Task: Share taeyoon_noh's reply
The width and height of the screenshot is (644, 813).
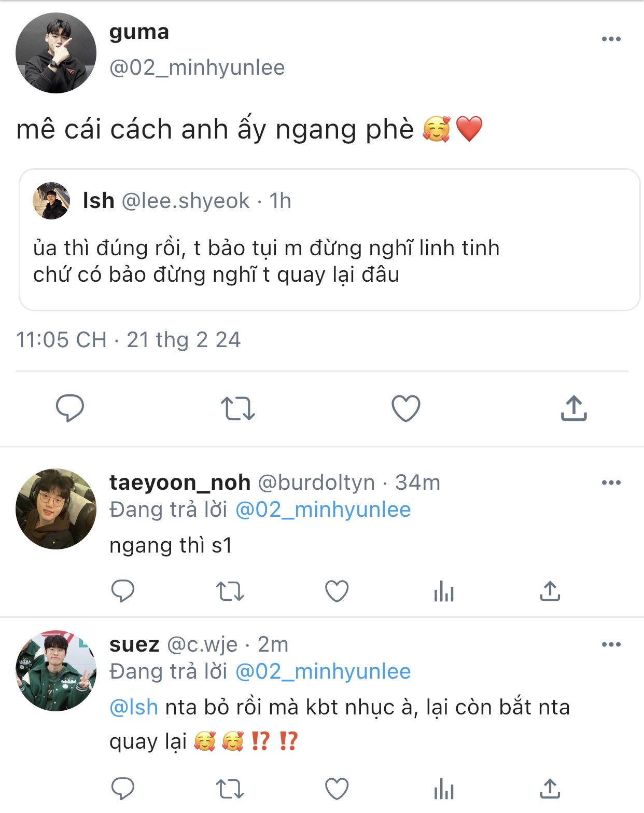Action: [x=550, y=591]
